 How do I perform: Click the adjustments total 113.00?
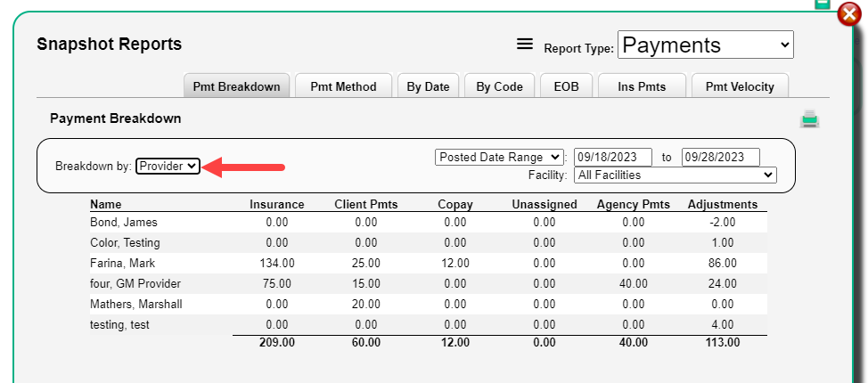coord(723,343)
